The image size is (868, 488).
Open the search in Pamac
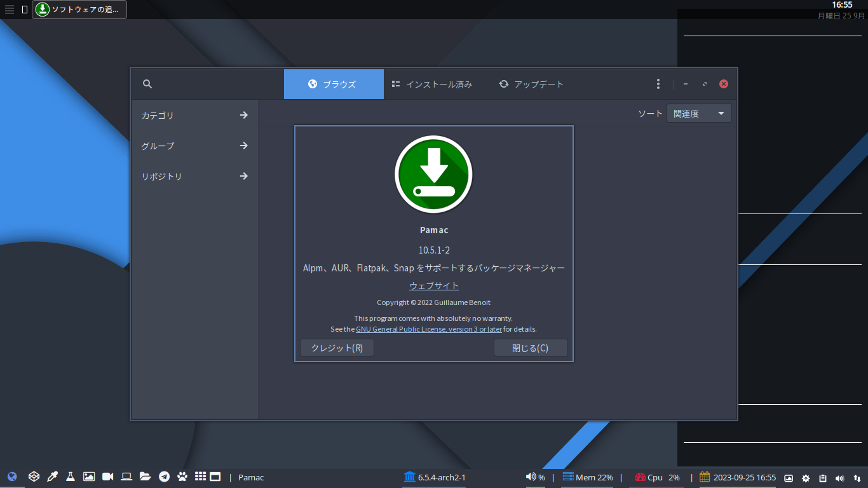tap(147, 83)
